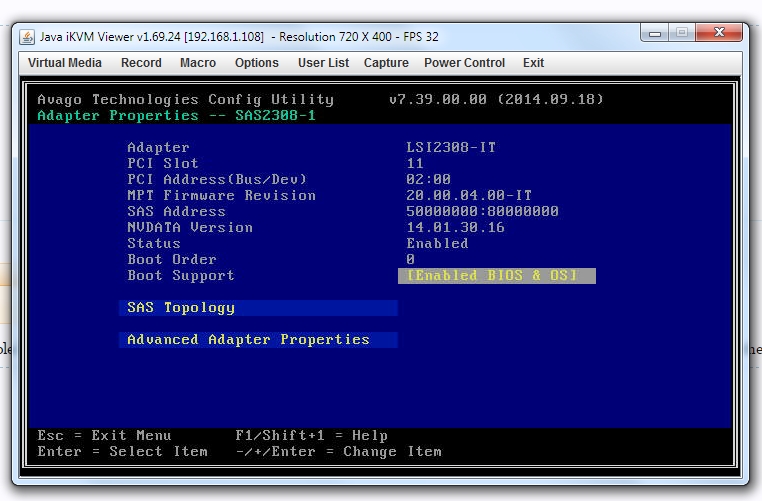Image resolution: width=762 pixels, height=501 pixels.
Task: Click the PCI Address(Bus/Dev) label
Action: 217,179
